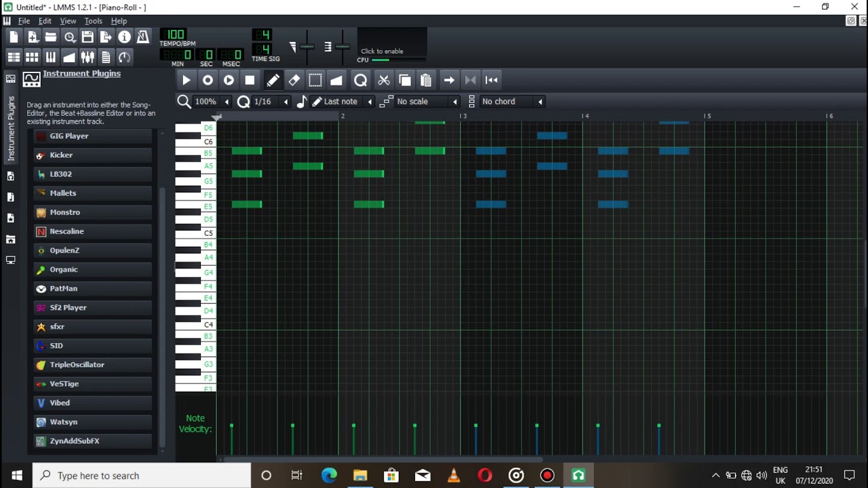Toggle the auto-scroll arrow button
The height and width of the screenshot is (488, 868).
pyautogui.click(x=449, y=80)
